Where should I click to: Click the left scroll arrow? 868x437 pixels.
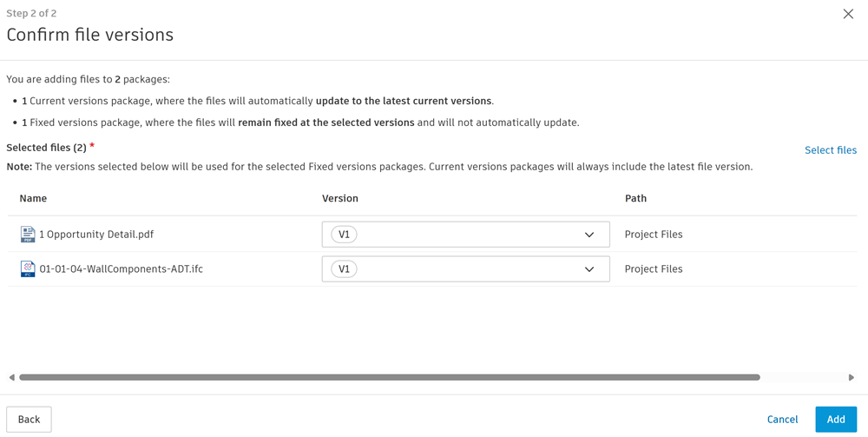pyautogui.click(x=11, y=377)
